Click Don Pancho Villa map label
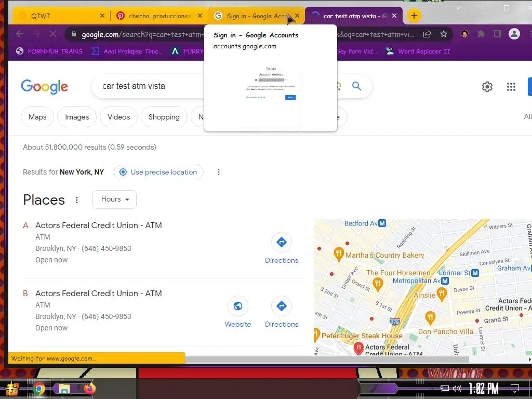Viewport: 532px width, 399px height. point(445,331)
